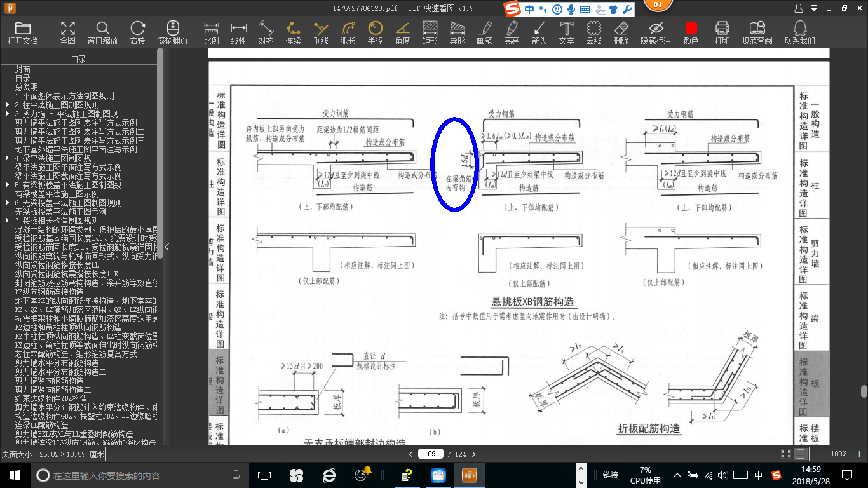This screenshot has width=868, height=488.
Task: Collapse the outline panel with side arrow
Action: (x=166, y=247)
